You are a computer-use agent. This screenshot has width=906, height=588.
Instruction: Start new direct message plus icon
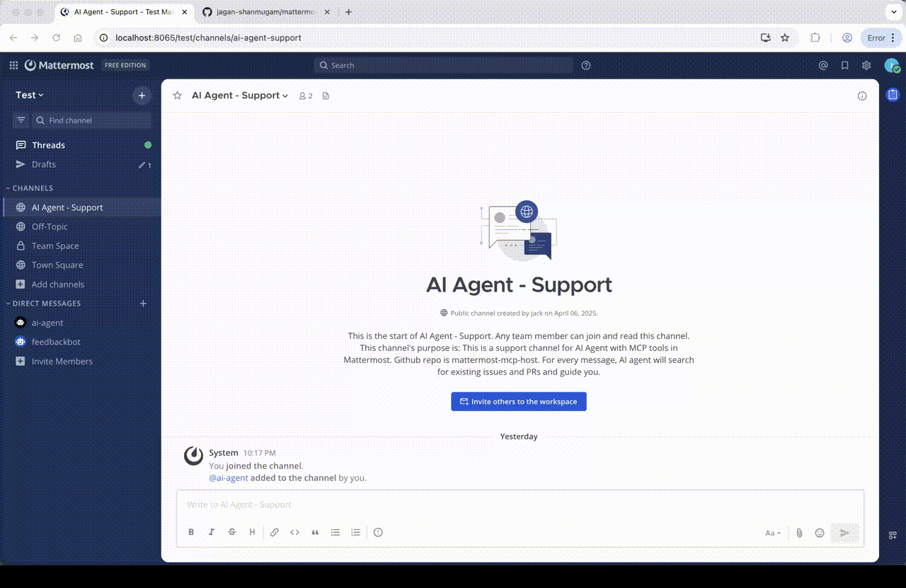pyautogui.click(x=143, y=304)
